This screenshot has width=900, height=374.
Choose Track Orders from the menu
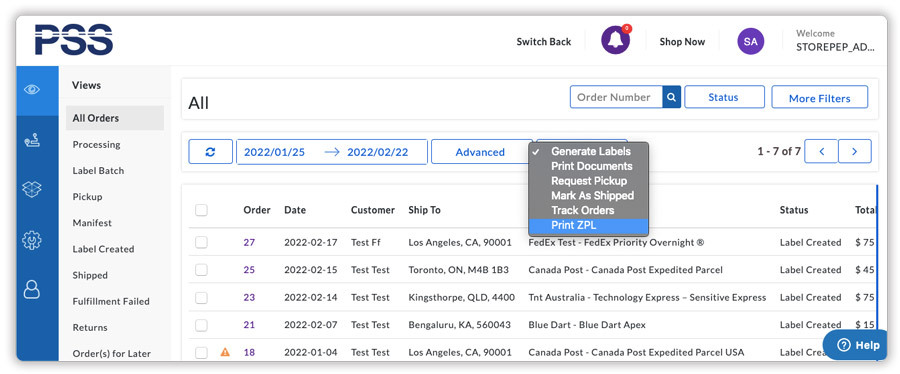(x=588, y=211)
